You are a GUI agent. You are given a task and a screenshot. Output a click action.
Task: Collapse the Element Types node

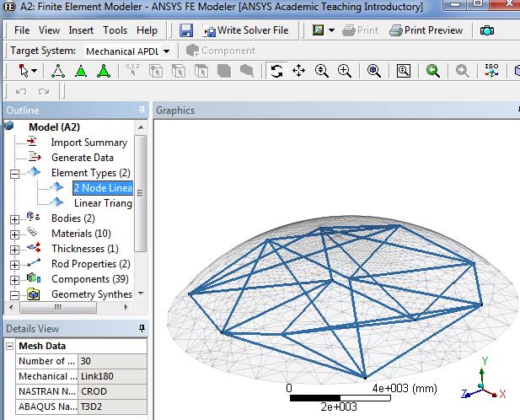point(14,174)
